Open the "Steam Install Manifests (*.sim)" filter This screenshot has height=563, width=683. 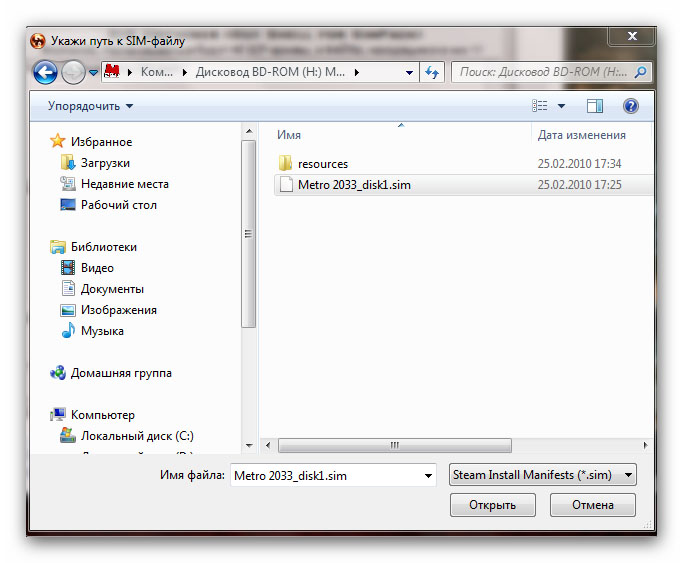[543, 475]
